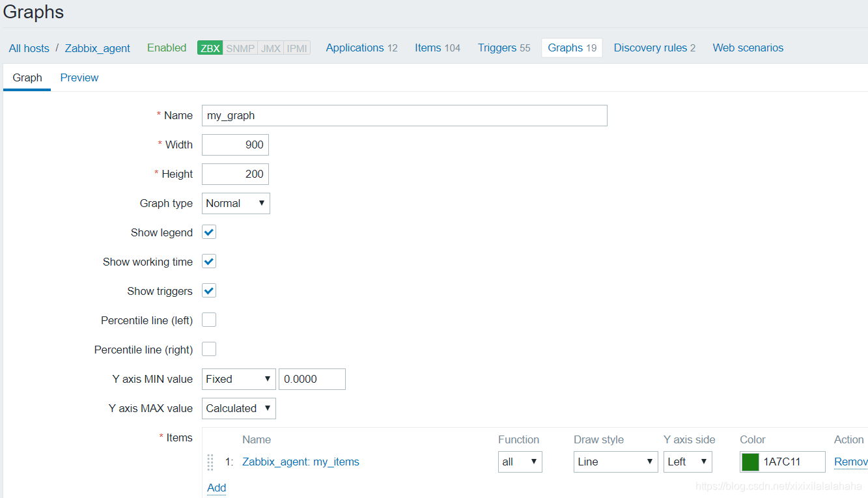
Task: Click the drag handle for item 1
Action: pyautogui.click(x=210, y=462)
